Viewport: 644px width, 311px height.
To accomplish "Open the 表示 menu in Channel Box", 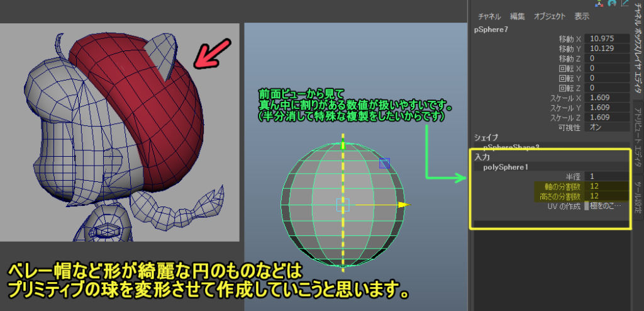I will click(582, 16).
